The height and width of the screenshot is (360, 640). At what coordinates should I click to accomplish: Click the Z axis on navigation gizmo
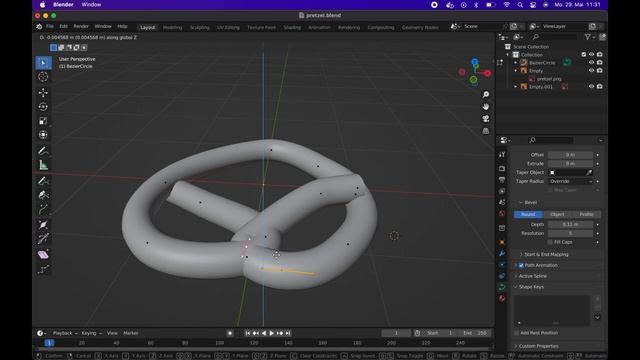[x=475, y=62]
